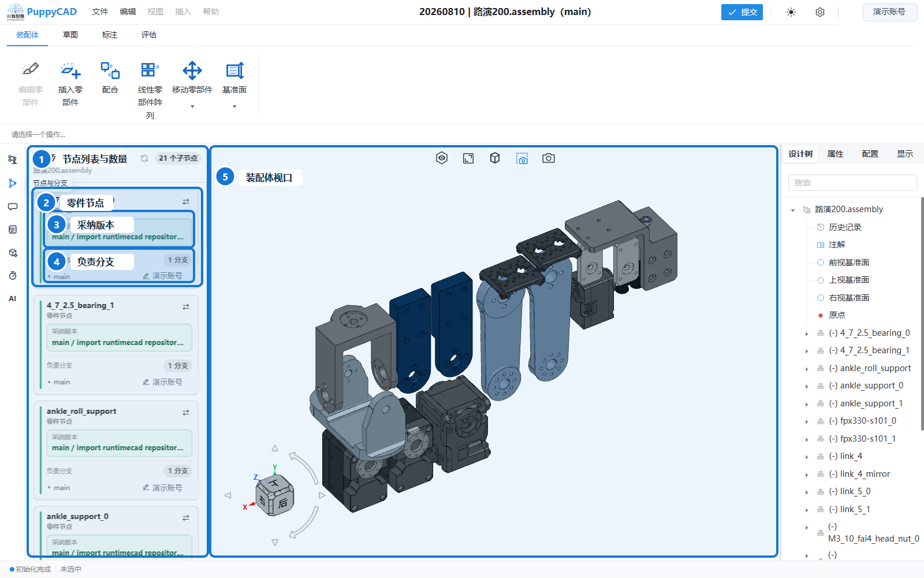Click the swap icon on ankle_roll_support card
Image resolution: width=924 pixels, height=578 pixels.
(186, 413)
